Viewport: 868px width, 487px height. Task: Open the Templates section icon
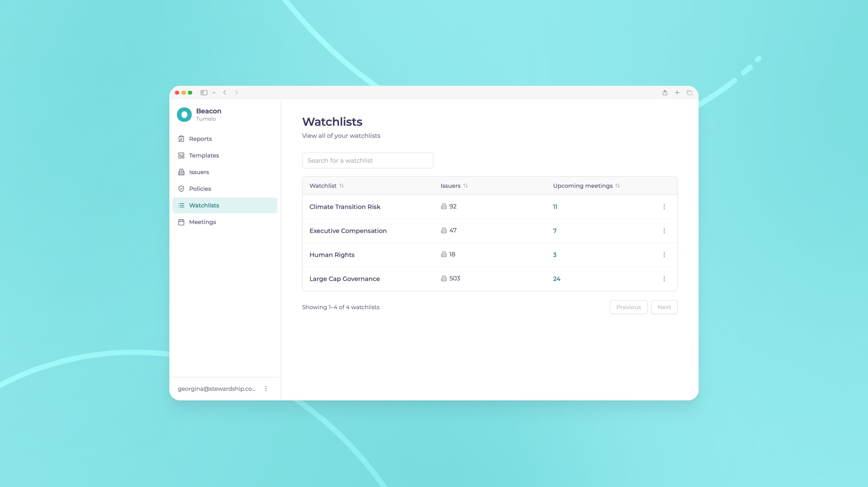tap(181, 155)
